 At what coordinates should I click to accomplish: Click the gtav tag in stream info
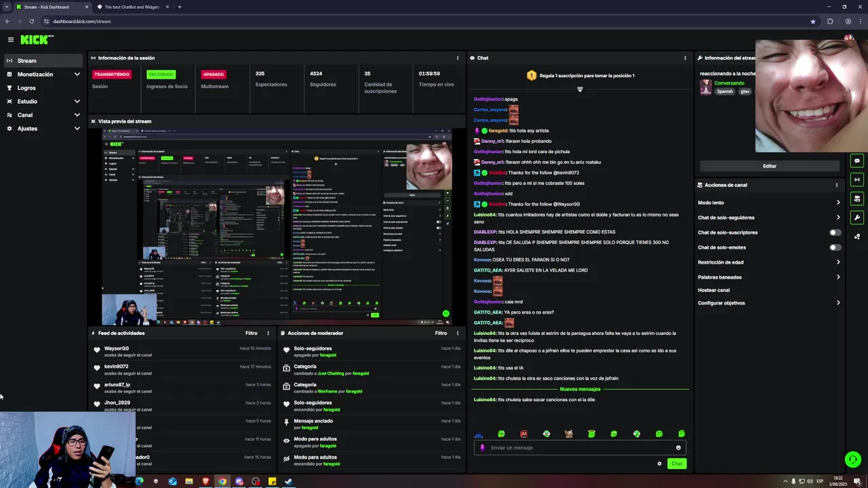pos(745,91)
